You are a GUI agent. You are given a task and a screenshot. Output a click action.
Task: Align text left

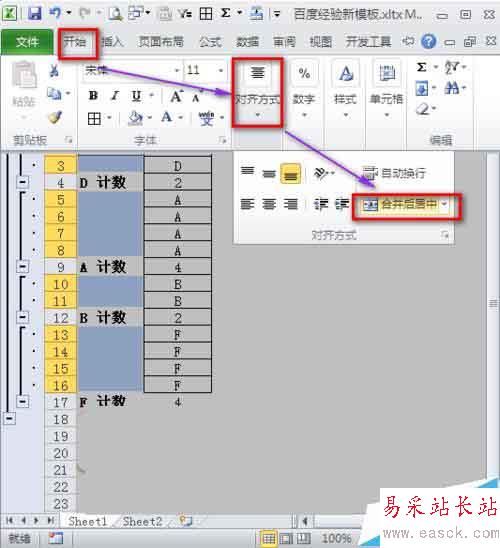coord(247,204)
